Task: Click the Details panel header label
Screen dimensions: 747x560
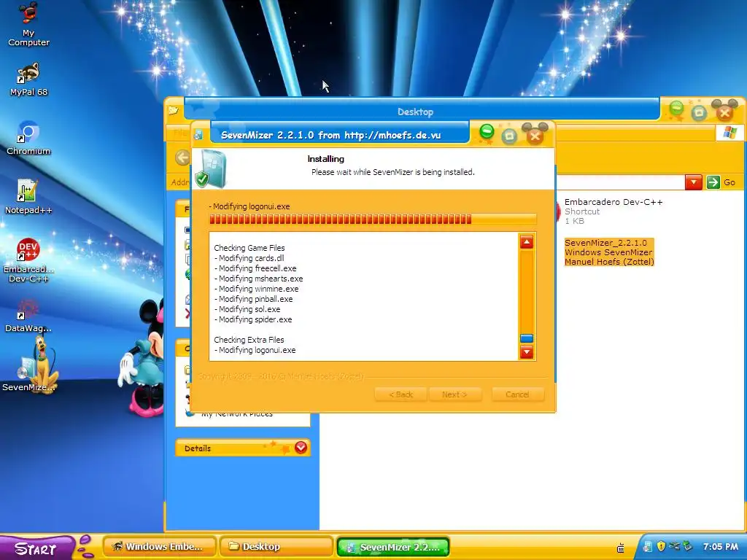Action: pos(198,448)
